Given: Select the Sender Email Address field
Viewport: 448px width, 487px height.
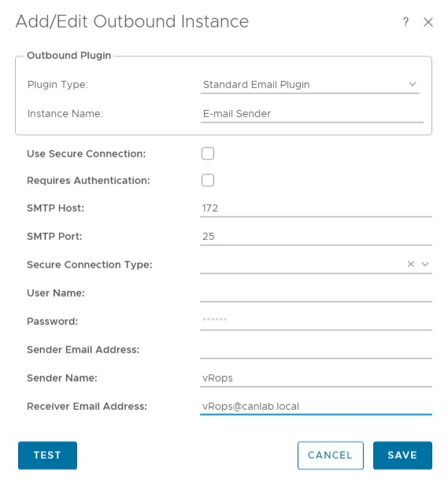Looking at the screenshot, I should [x=316, y=350].
